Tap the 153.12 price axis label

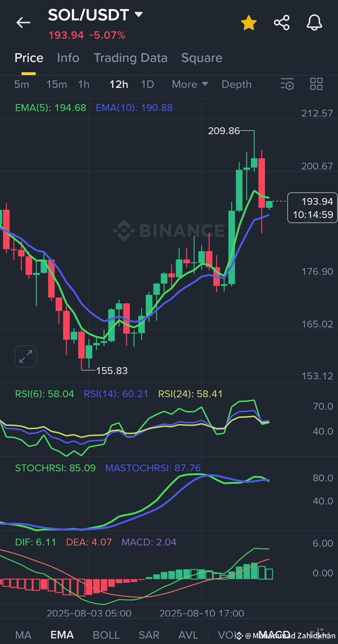coord(317,376)
